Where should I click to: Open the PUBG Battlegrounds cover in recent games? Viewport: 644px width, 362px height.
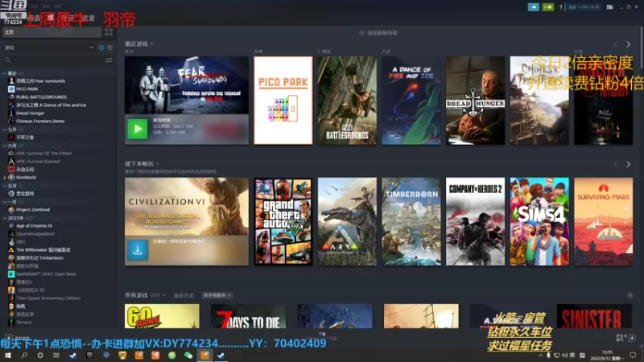347,101
